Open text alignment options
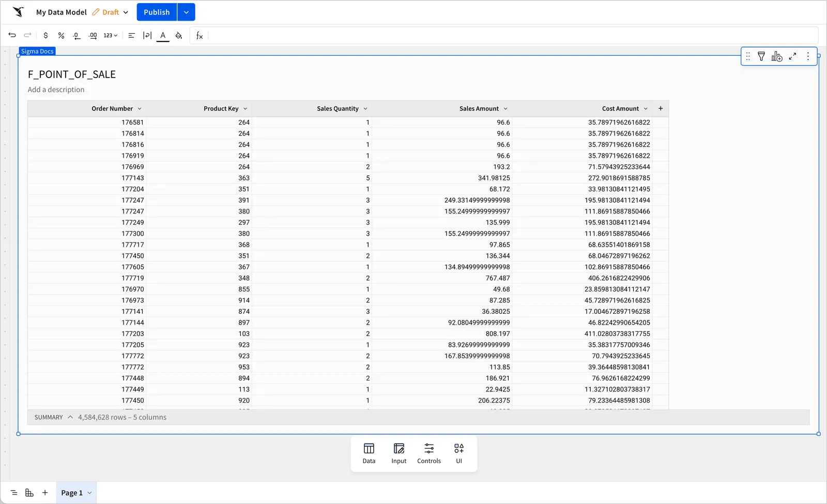827x504 pixels. [x=131, y=35]
